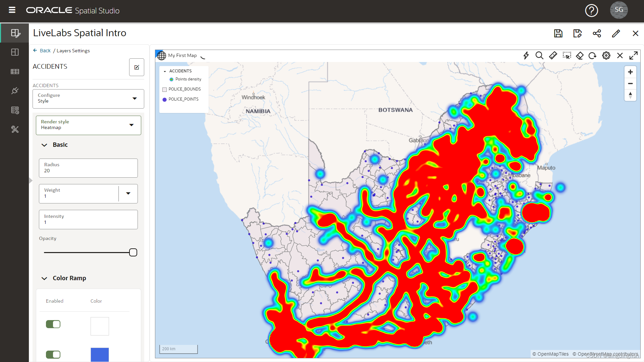Select the measure ruler tool
The height and width of the screenshot is (362, 644).
click(x=553, y=55)
